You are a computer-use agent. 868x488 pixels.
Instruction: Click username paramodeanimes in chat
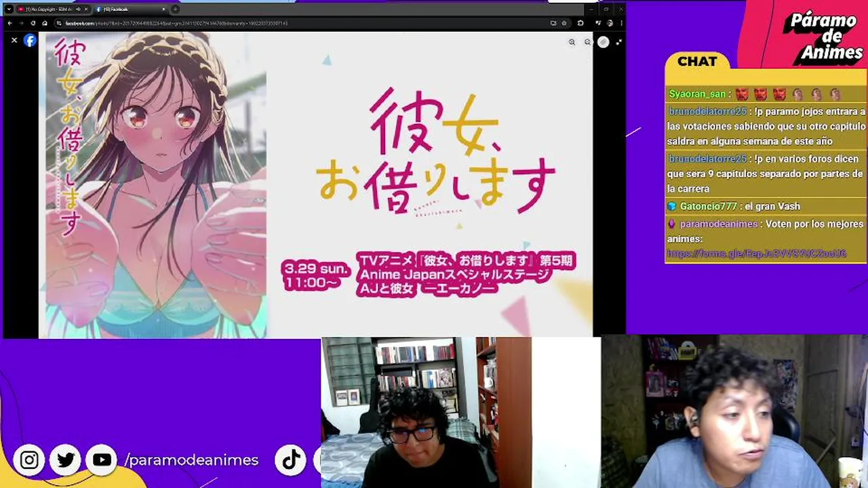(718, 224)
